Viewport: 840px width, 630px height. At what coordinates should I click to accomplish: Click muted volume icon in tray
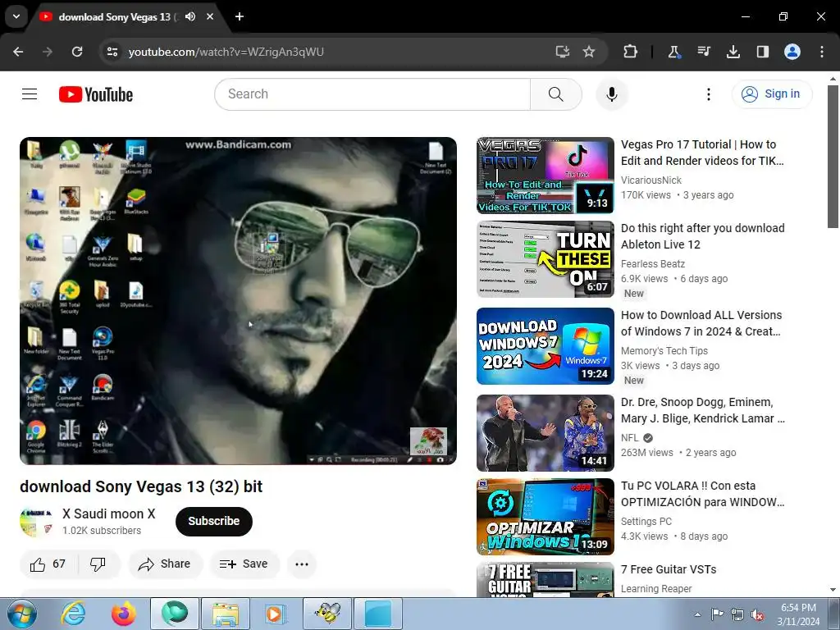pos(757,614)
